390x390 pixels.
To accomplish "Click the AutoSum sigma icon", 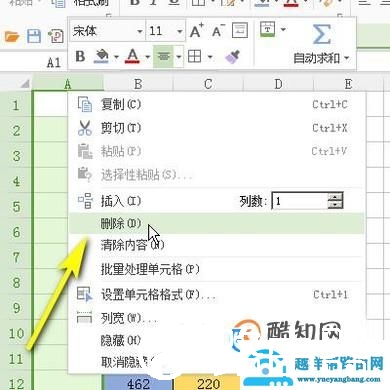I will (x=321, y=34).
